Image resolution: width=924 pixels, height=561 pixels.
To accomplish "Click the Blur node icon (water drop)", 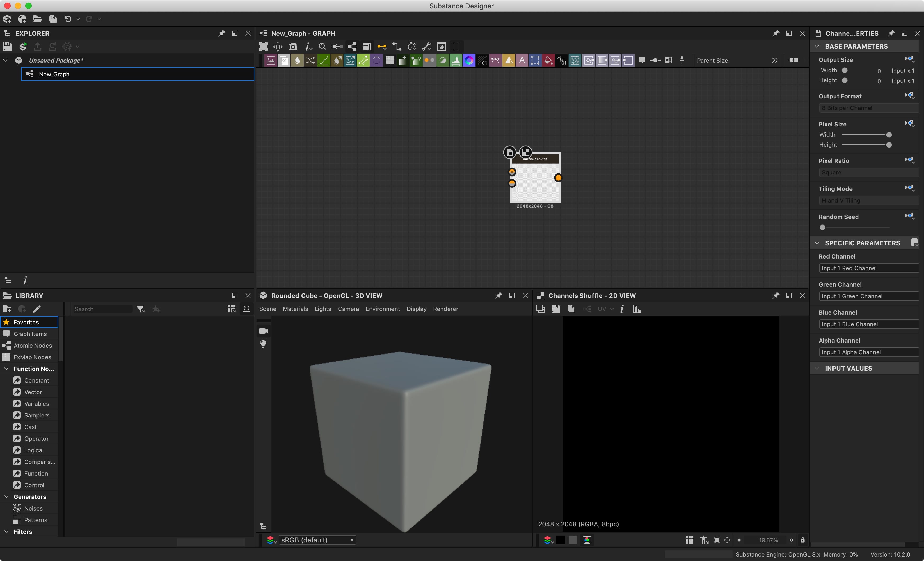I will tap(297, 60).
